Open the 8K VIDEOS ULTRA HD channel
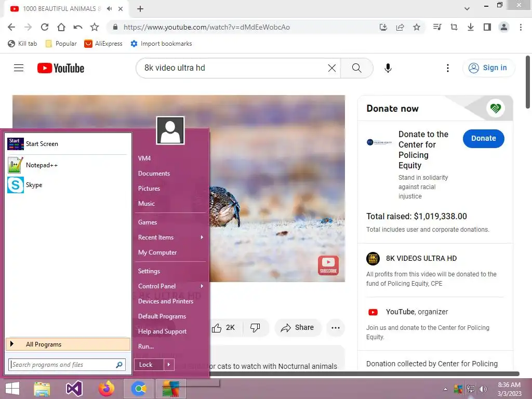This screenshot has width=532, height=399. tap(421, 259)
